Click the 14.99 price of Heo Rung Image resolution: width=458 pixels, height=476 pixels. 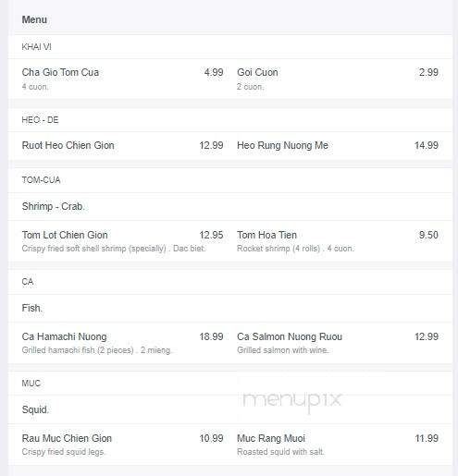click(x=427, y=145)
